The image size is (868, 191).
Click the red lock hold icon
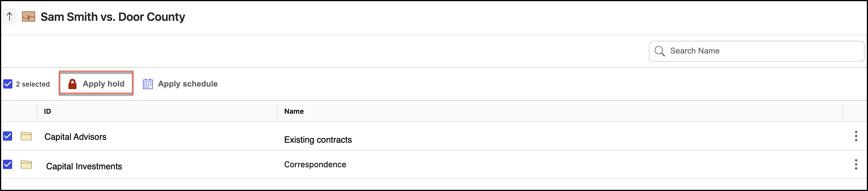72,84
